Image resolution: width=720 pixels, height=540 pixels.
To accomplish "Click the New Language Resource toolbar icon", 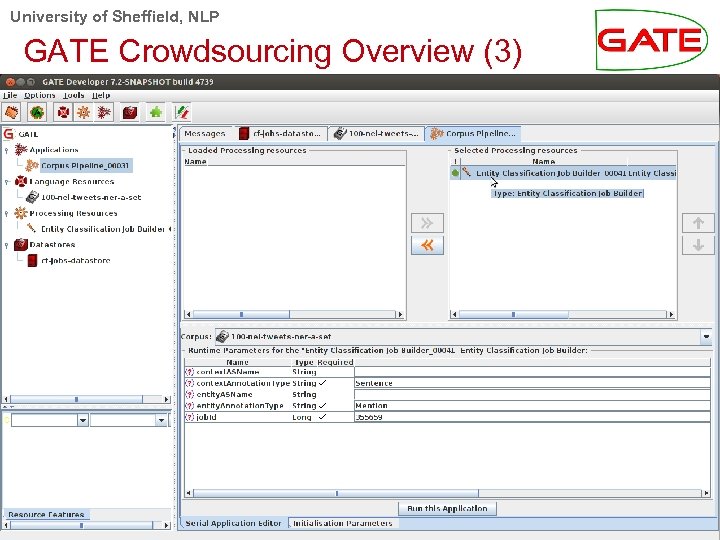I will [x=63, y=112].
